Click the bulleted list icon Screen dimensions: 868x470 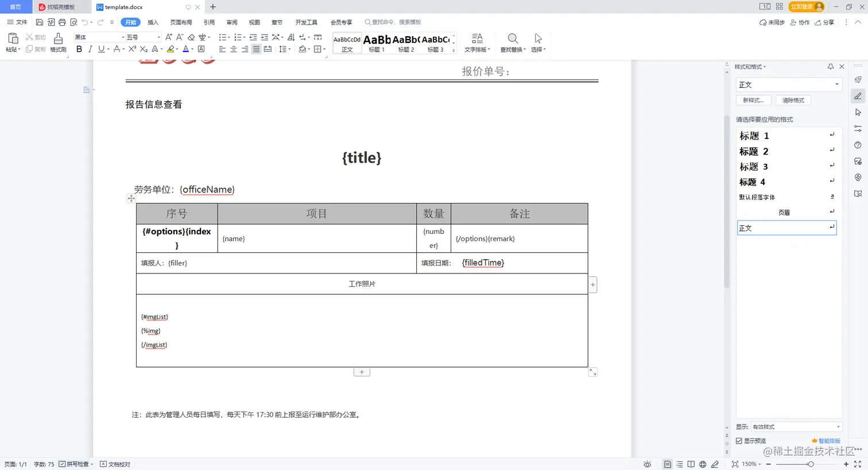pyautogui.click(x=222, y=37)
